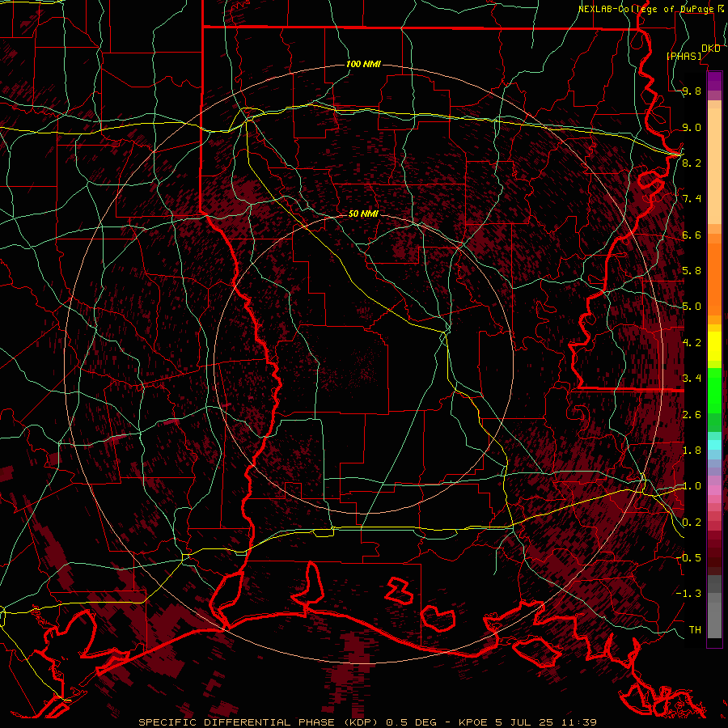Click the 100 NMI range ring label
The image size is (728, 728).
(363, 64)
